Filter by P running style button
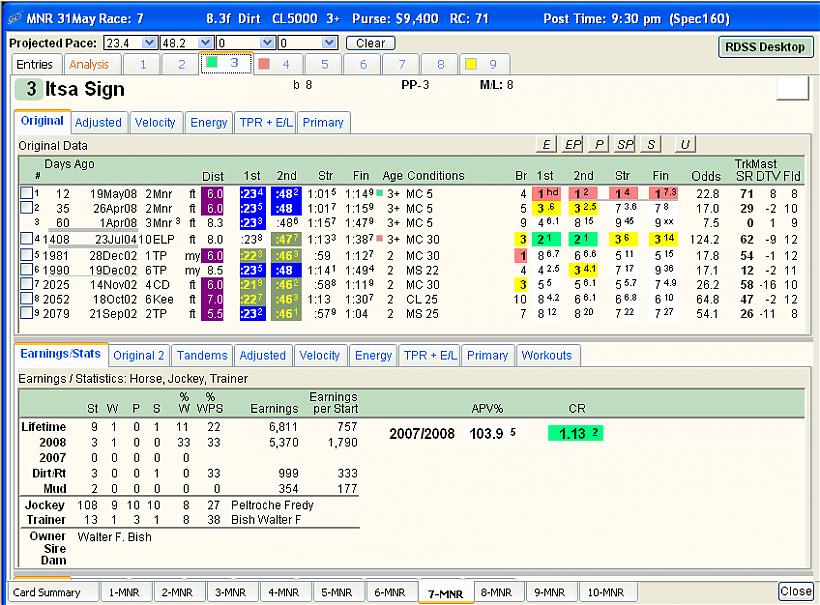 pos(599,144)
